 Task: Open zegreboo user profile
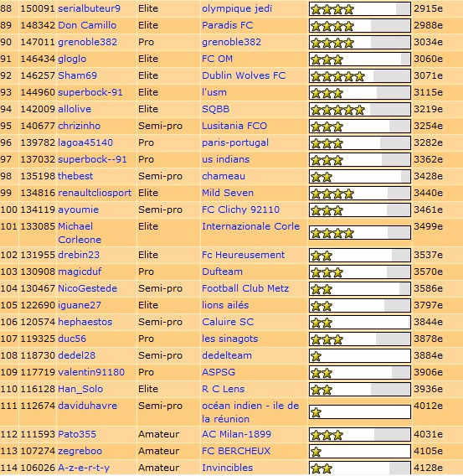pyautogui.click(x=80, y=451)
